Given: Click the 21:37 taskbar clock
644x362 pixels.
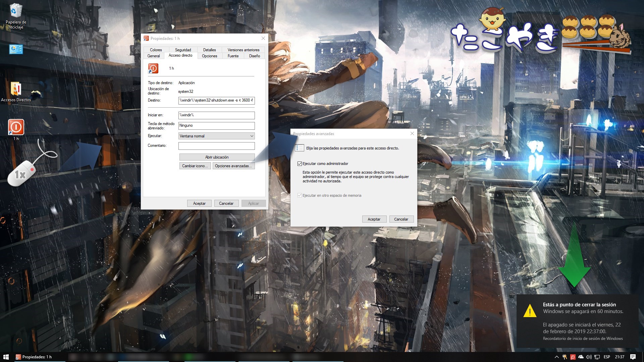Looking at the screenshot, I should click(x=620, y=357).
